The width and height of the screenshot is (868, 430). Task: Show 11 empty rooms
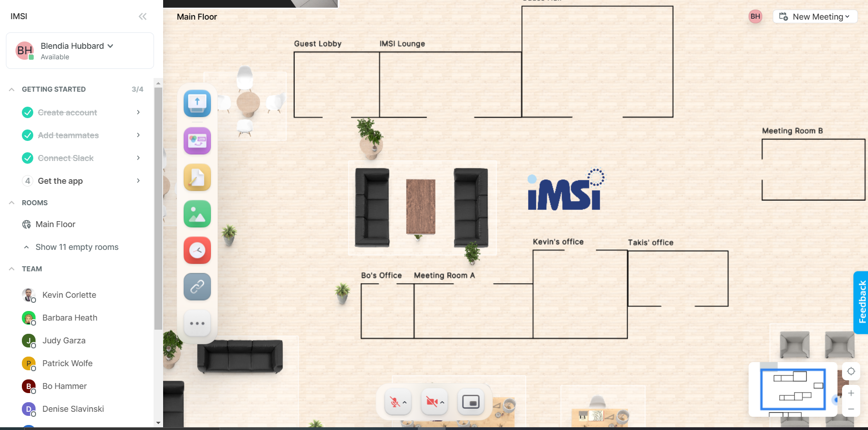(77, 247)
